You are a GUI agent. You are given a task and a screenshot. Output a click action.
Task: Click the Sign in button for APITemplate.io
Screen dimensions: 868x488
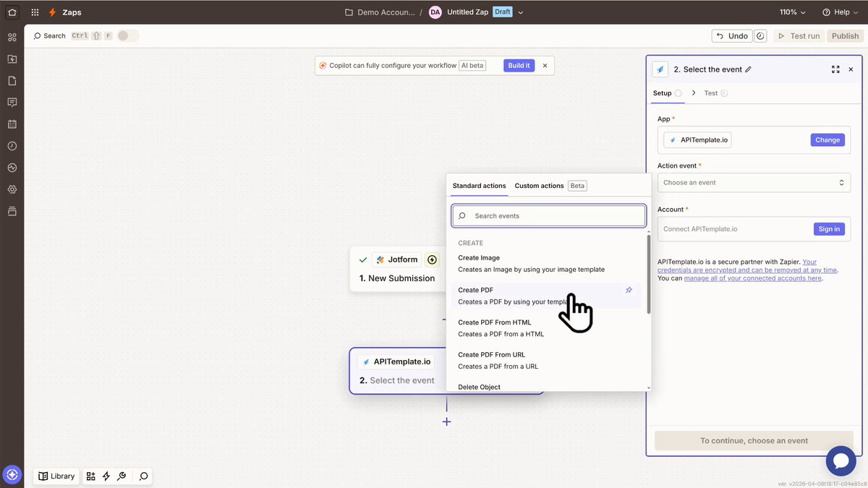[x=829, y=228]
